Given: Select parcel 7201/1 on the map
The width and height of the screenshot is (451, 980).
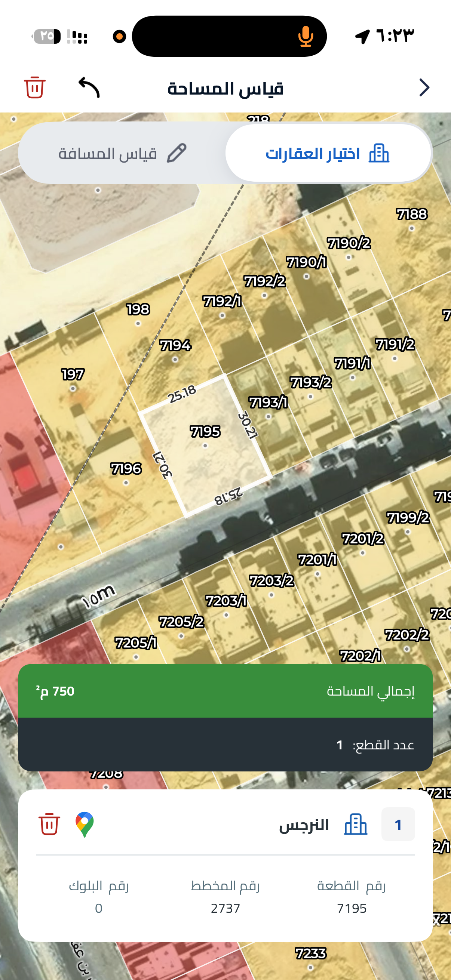Looking at the screenshot, I should 317,560.
